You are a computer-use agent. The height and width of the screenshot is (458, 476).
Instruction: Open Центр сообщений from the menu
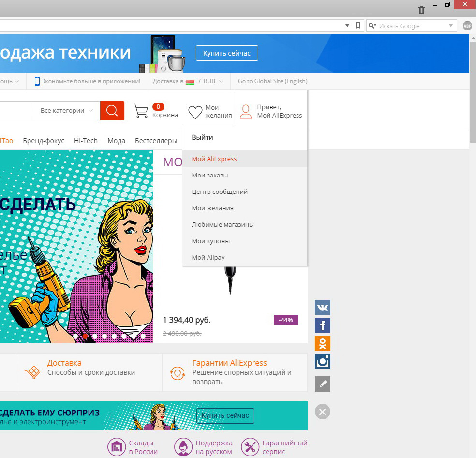[x=245, y=192]
